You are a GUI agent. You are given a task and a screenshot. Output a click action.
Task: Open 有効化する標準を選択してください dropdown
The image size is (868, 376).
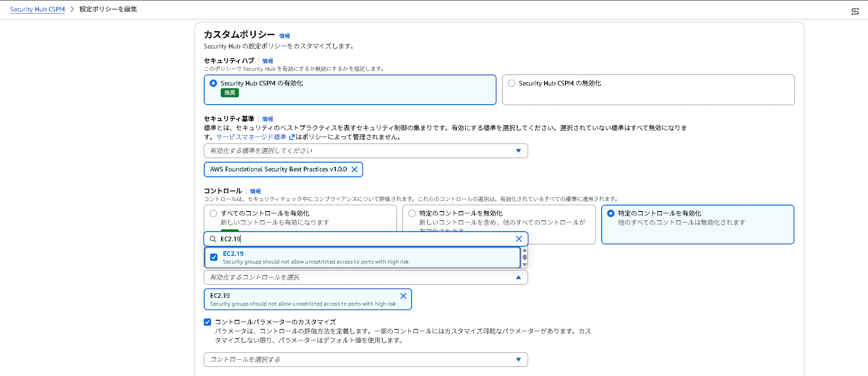pos(366,151)
